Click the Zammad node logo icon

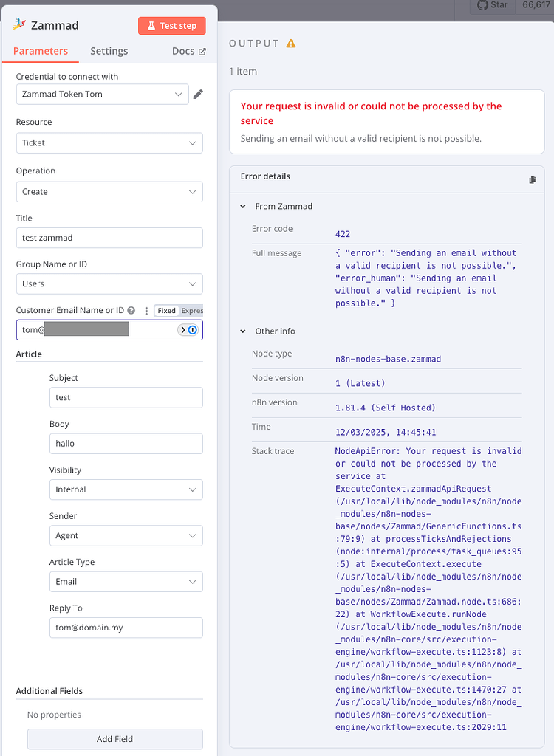pos(19,24)
